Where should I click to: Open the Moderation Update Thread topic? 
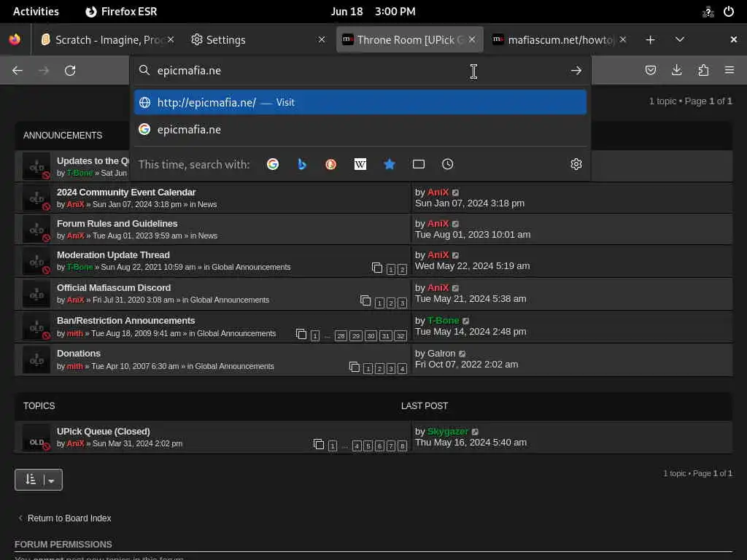point(113,255)
